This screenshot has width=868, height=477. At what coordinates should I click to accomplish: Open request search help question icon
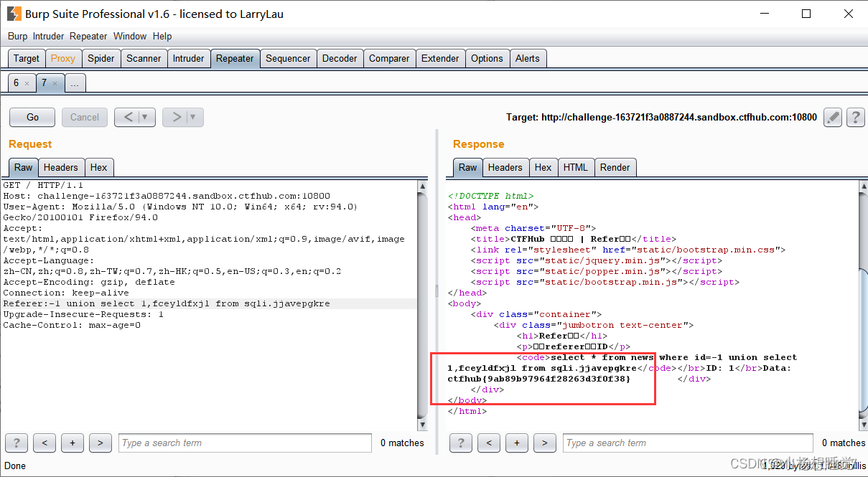(17, 443)
